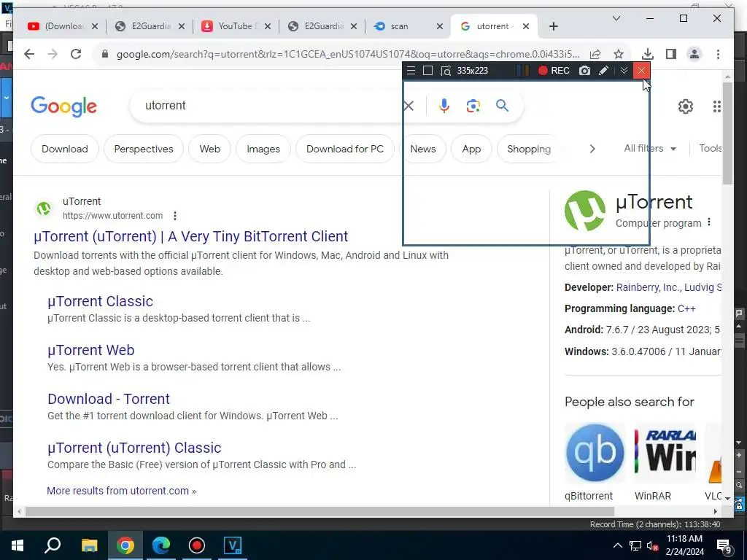
Task: Open the tab search dropdown chevron
Action: tap(616, 18)
